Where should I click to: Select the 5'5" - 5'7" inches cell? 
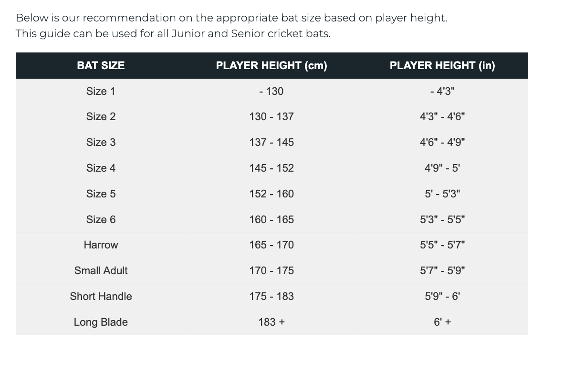[x=442, y=245]
